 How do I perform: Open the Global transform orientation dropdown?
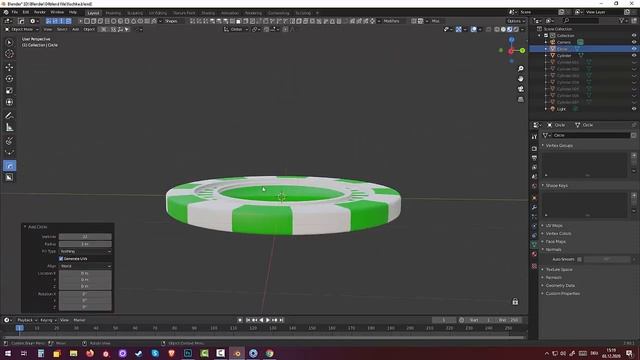click(x=236, y=29)
